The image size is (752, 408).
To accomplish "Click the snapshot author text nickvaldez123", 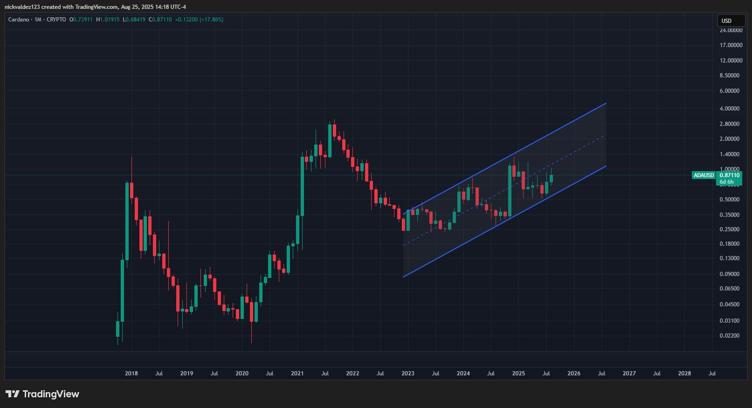I will tap(28, 6).
